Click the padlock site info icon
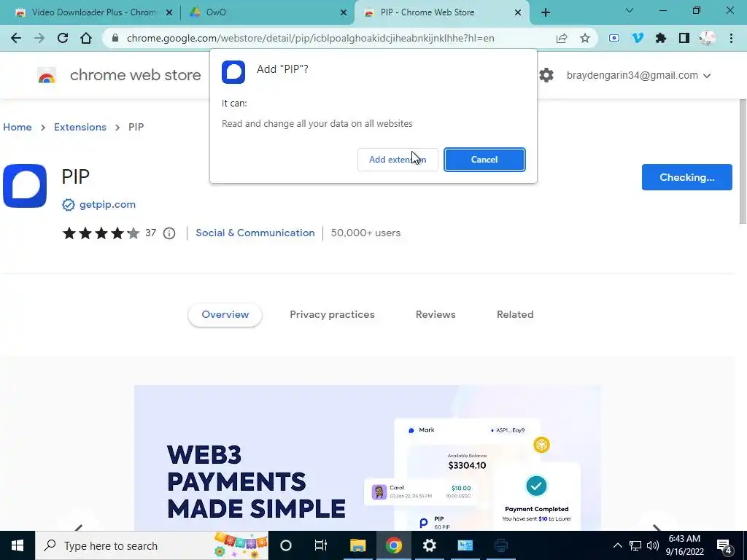 pyautogui.click(x=115, y=38)
